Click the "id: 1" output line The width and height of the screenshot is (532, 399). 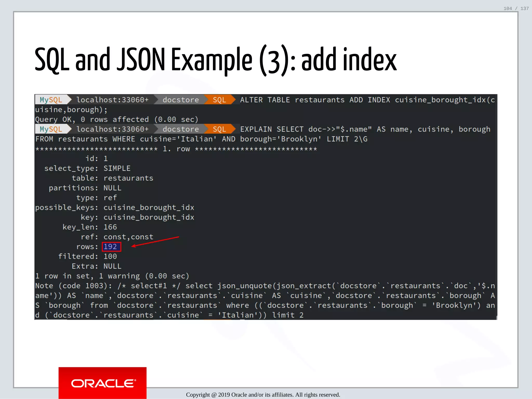click(97, 158)
